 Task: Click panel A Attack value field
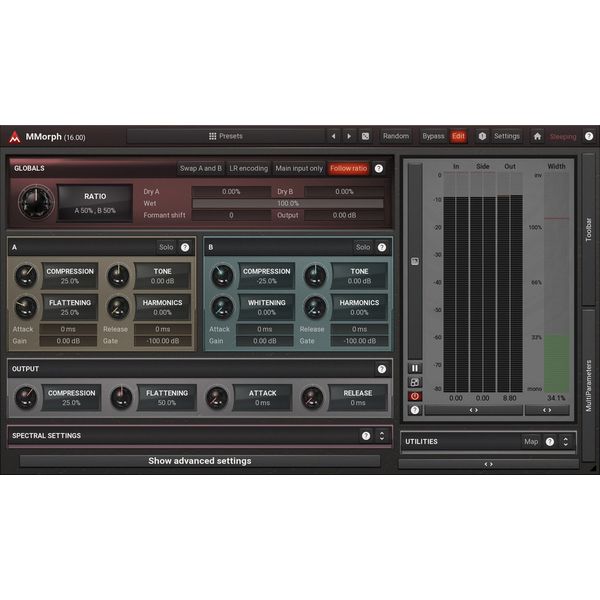coord(68,329)
